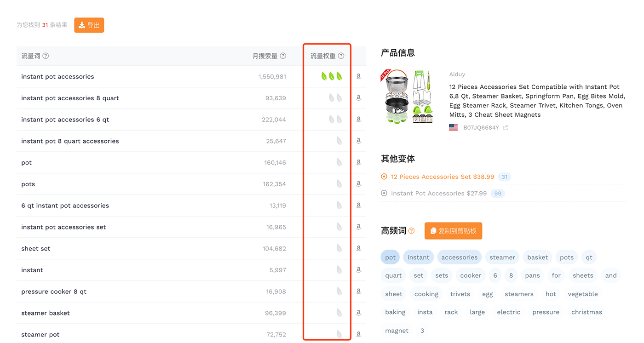Click the US flag icon beside the ASIN
This screenshot has height=343, width=644.
pos(453,127)
